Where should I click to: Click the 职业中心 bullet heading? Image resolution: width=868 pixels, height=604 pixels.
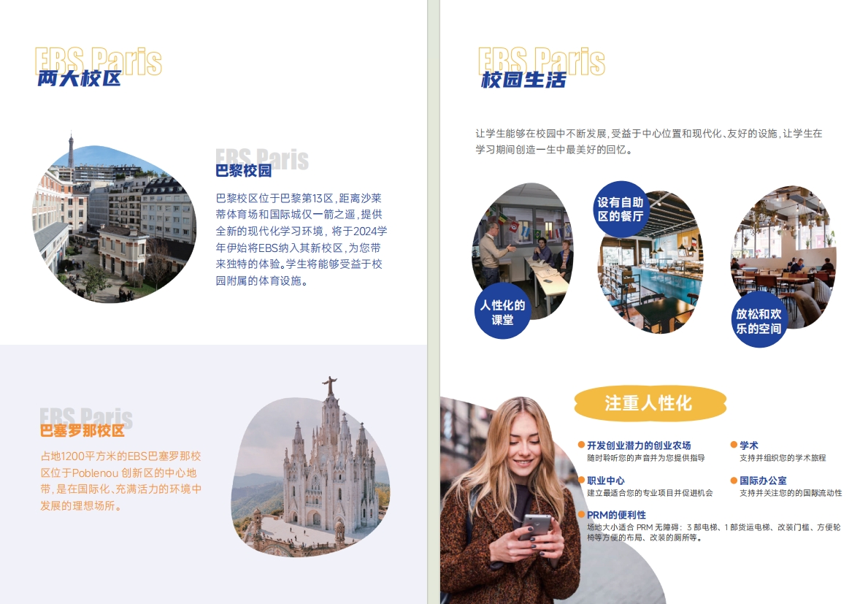click(606, 481)
